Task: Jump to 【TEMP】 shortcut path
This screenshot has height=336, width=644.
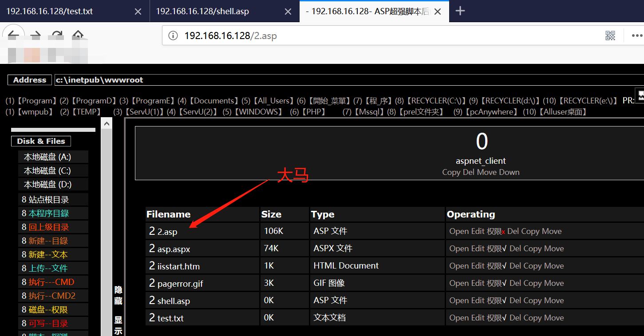Action: (87, 112)
